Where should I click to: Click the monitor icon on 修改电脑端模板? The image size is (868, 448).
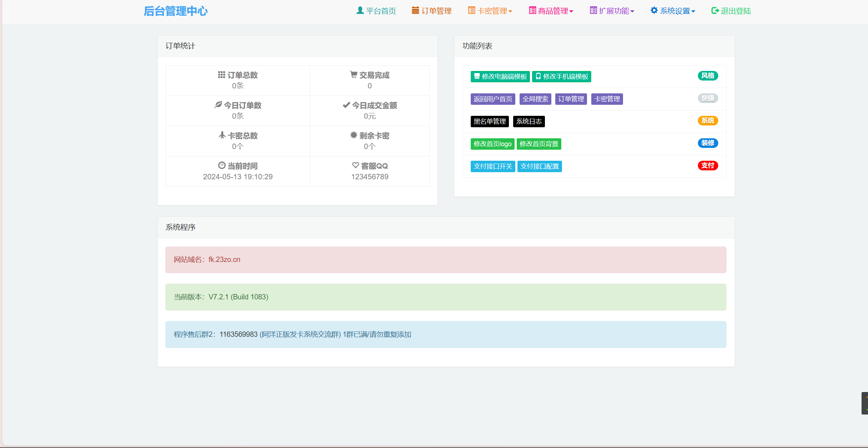477,76
